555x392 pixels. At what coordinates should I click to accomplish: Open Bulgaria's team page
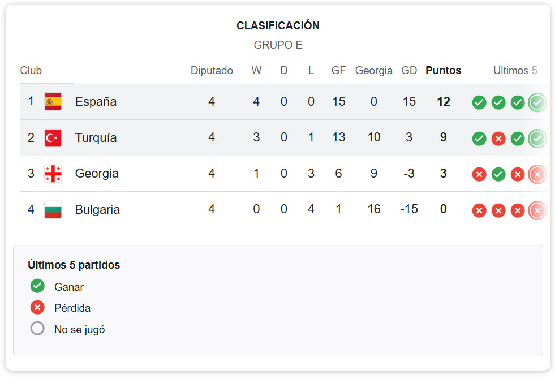click(97, 210)
